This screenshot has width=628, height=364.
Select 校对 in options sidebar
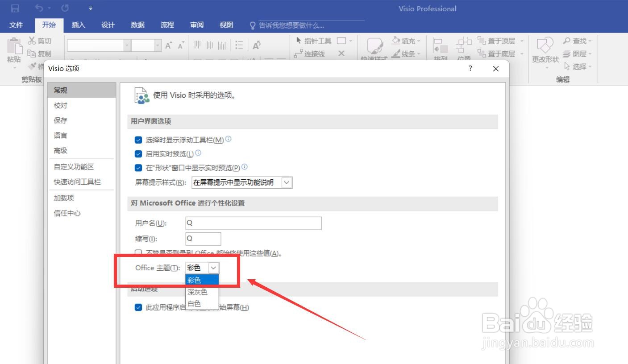(x=81, y=105)
